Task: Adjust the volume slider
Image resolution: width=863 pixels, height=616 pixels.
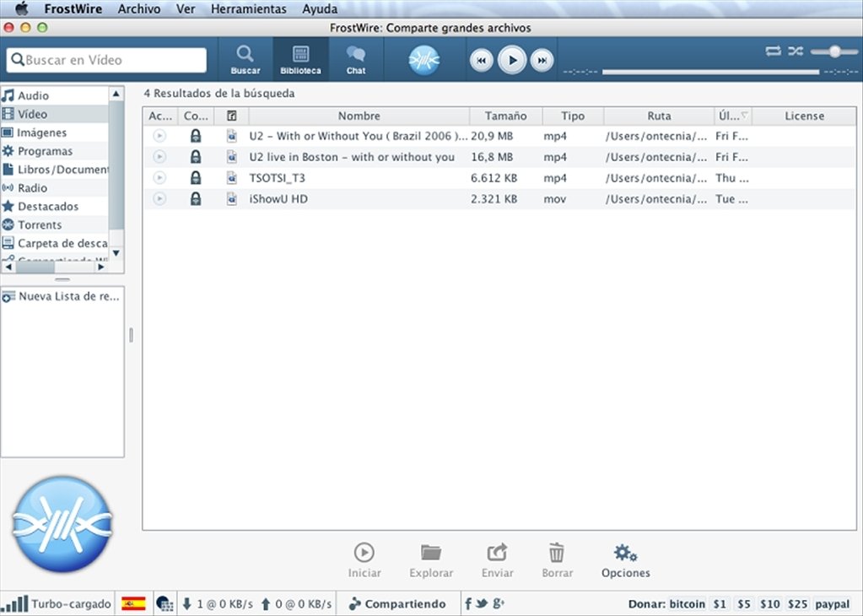Action: tap(833, 51)
